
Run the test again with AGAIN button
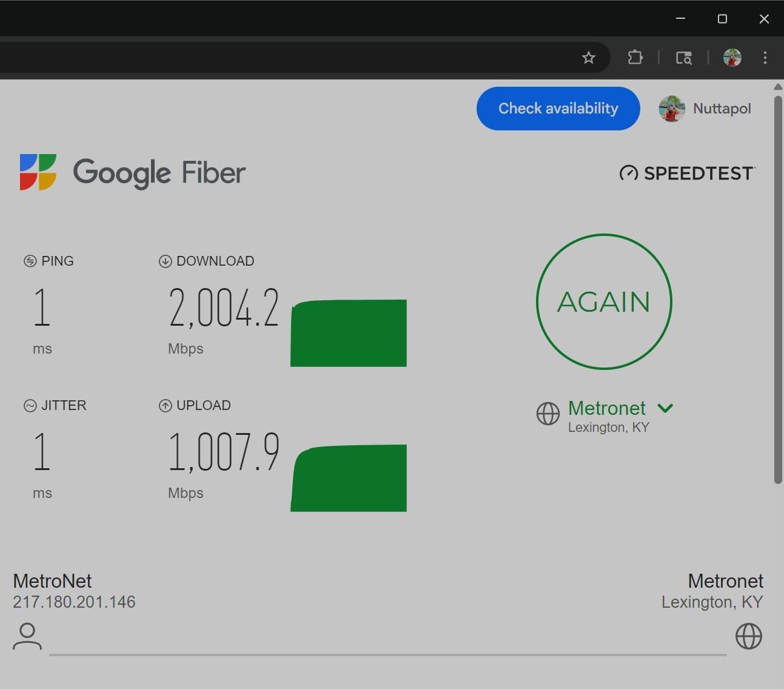[x=604, y=301]
